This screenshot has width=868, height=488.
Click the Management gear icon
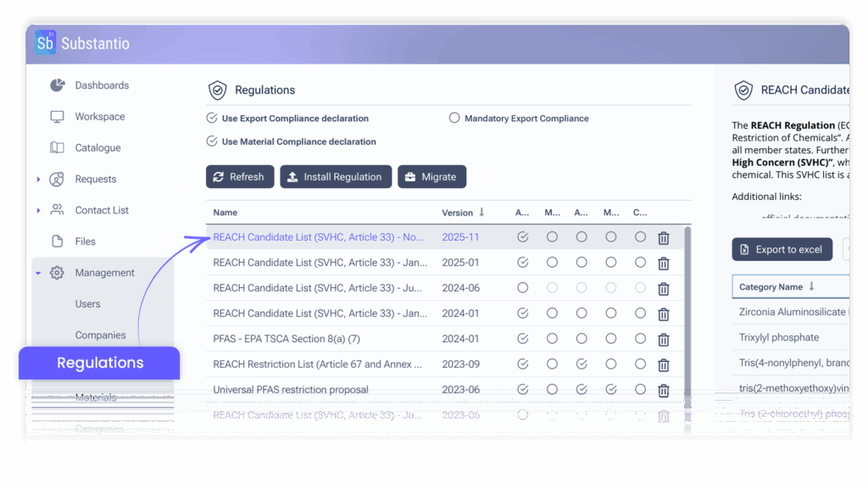tap(57, 272)
